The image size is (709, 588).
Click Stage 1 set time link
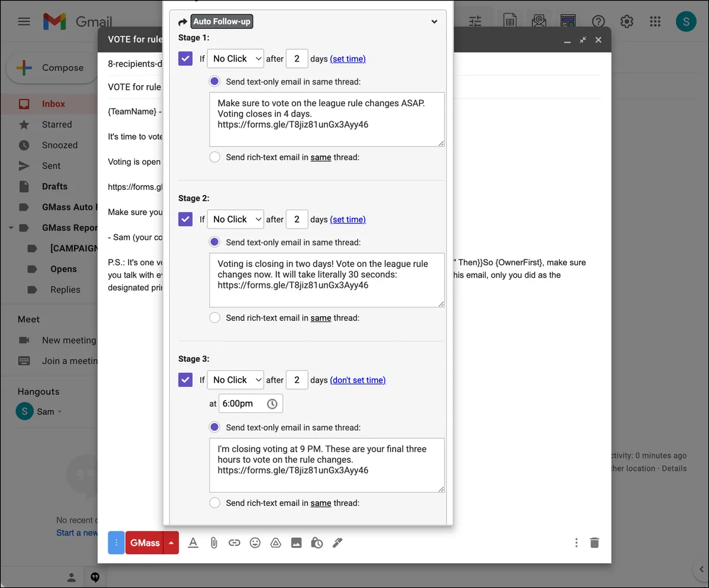(347, 59)
